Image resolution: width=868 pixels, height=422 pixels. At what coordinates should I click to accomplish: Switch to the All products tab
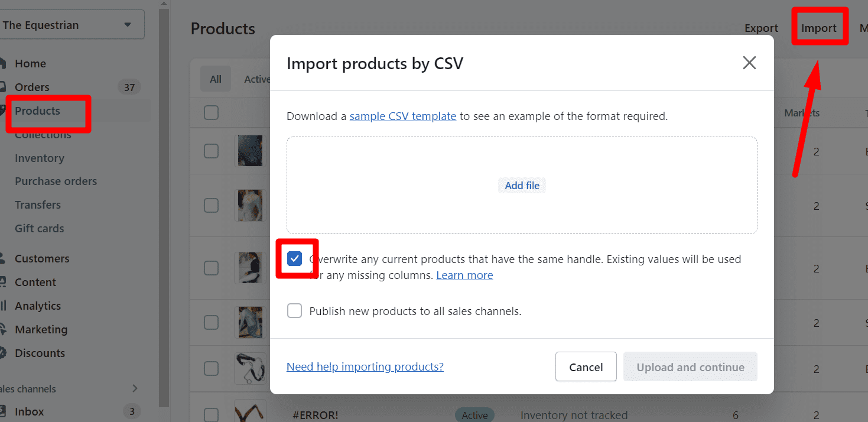tap(216, 79)
